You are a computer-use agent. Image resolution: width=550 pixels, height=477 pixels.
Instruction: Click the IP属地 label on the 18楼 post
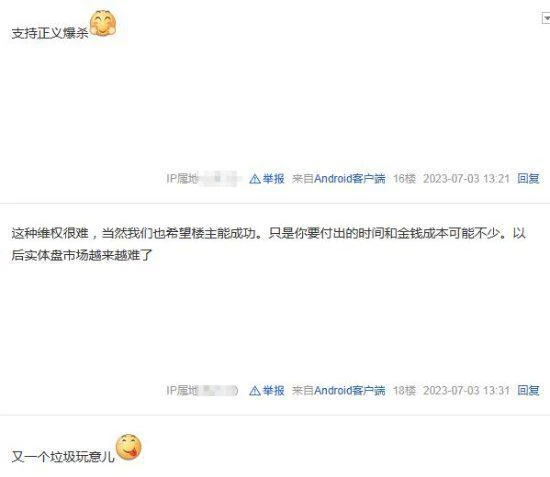click(x=183, y=391)
